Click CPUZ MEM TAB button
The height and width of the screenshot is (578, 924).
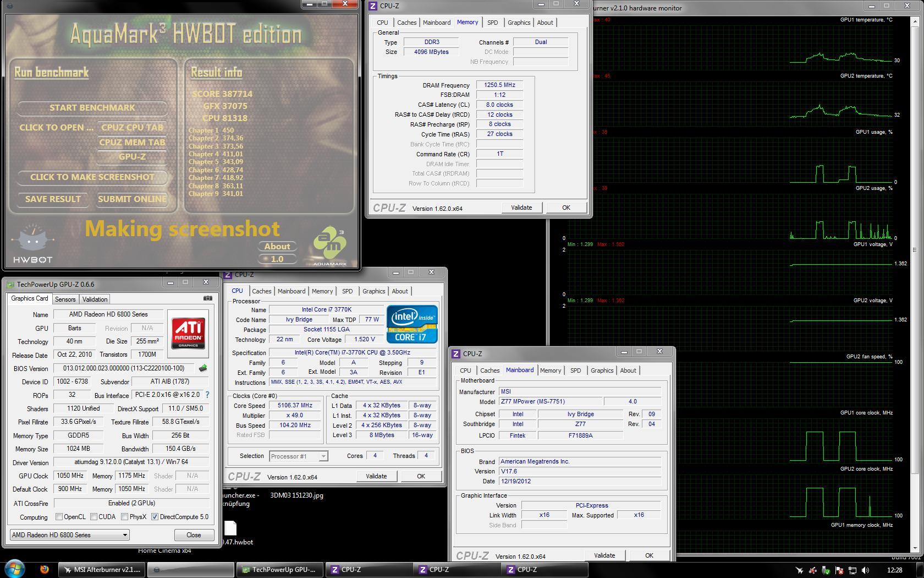point(132,142)
